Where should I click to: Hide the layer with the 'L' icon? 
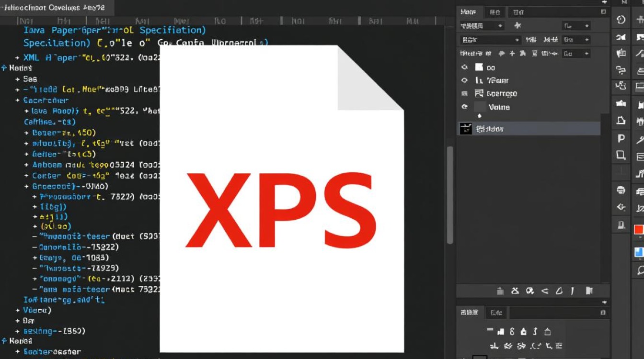464,80
